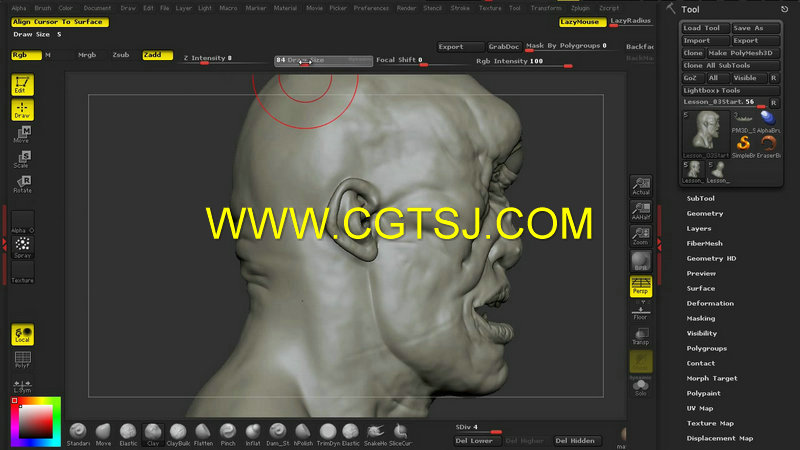Select the Lesson_03Start head tool thumbnail
Viewport: 800px width, 450px height.
[x=707, y=135]
